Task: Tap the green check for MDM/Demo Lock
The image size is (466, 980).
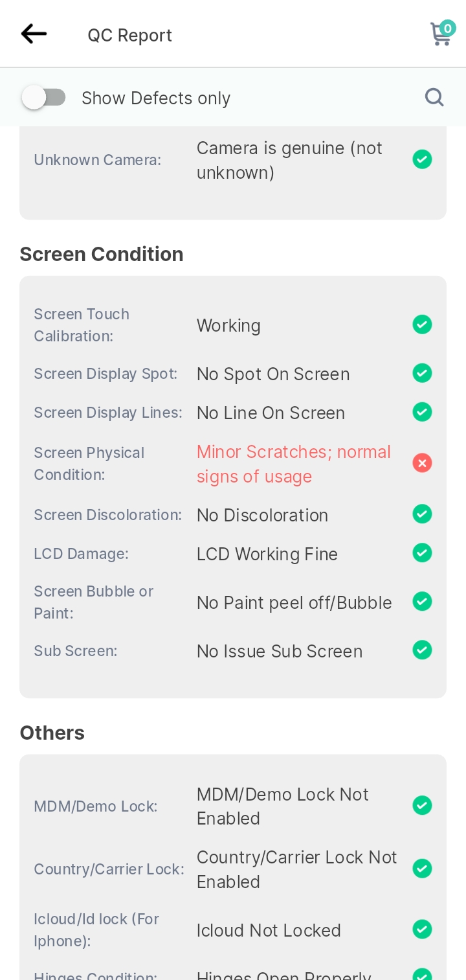Action: [422, 806]
